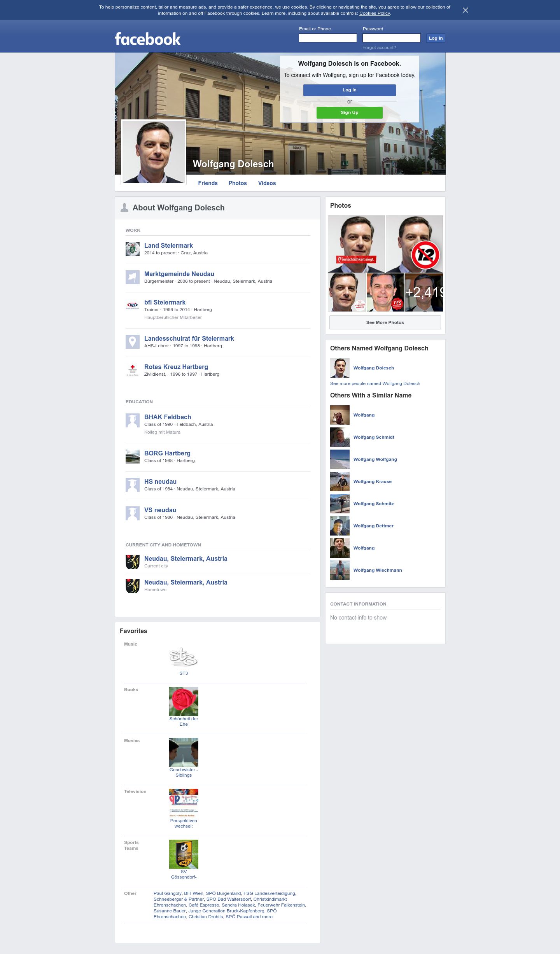Open the Cookies Policy link

click(x=374, y=13)
